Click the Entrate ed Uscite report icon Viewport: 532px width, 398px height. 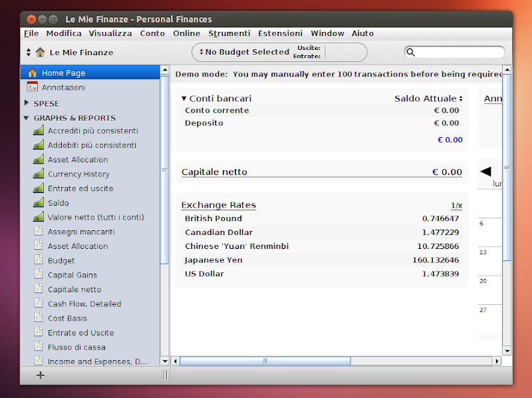tap(39, 332)
